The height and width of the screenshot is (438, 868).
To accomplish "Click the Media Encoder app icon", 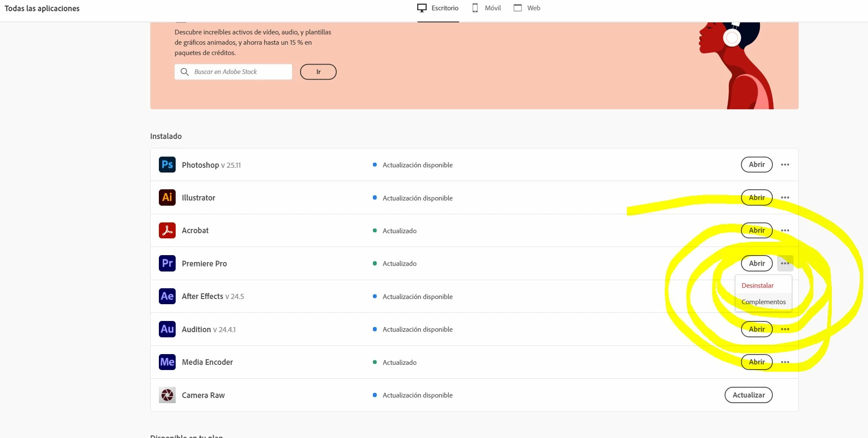I will [167, 362].
